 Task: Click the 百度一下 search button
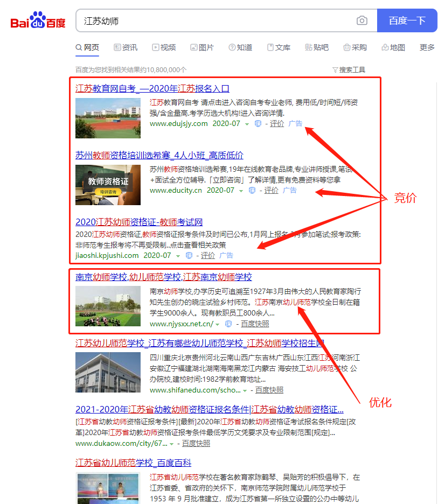coord(407,20)
